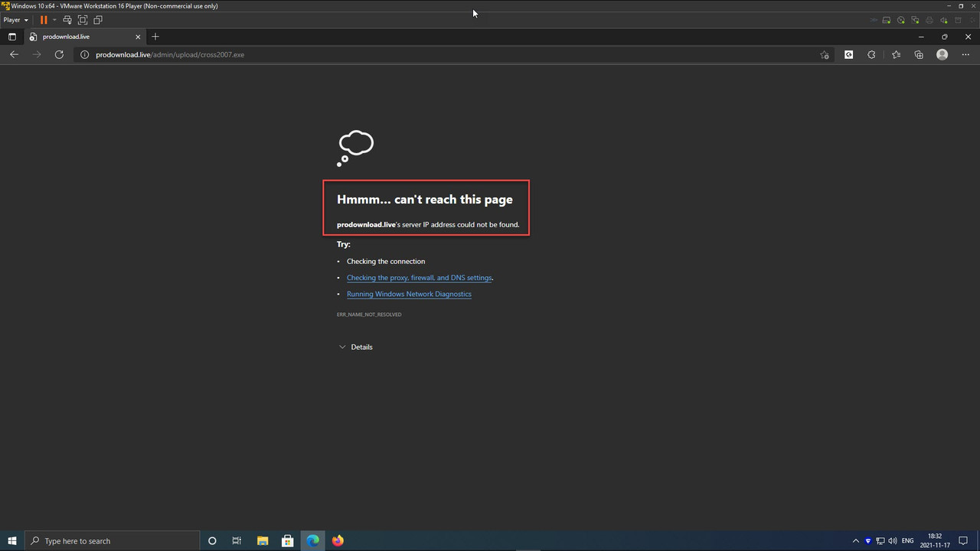Image resolution: width=980 pixels, height=551 pixels.
Task: Open Microsoft Store from taskbar
Action: point(287,541)
